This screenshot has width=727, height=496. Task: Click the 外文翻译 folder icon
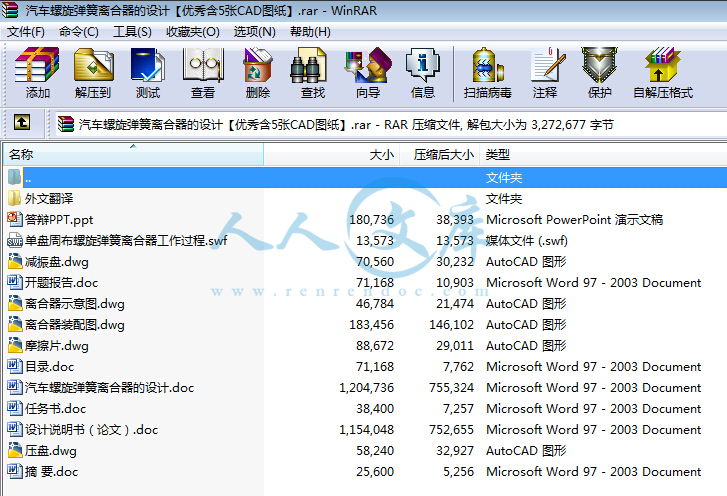[14, 198]
